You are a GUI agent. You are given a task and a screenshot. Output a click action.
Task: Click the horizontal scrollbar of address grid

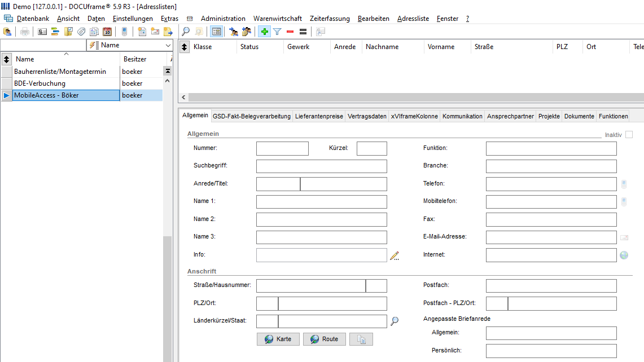tap(415, 98)
